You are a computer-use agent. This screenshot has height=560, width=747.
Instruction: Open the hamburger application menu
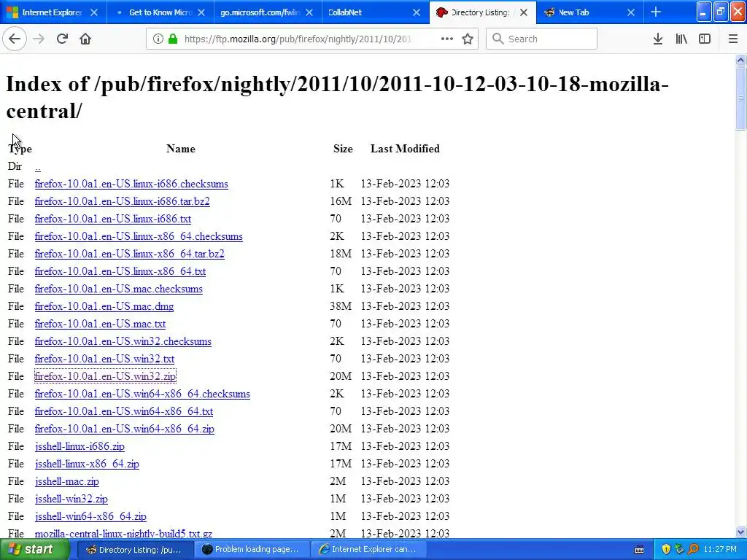coord(733,39)
